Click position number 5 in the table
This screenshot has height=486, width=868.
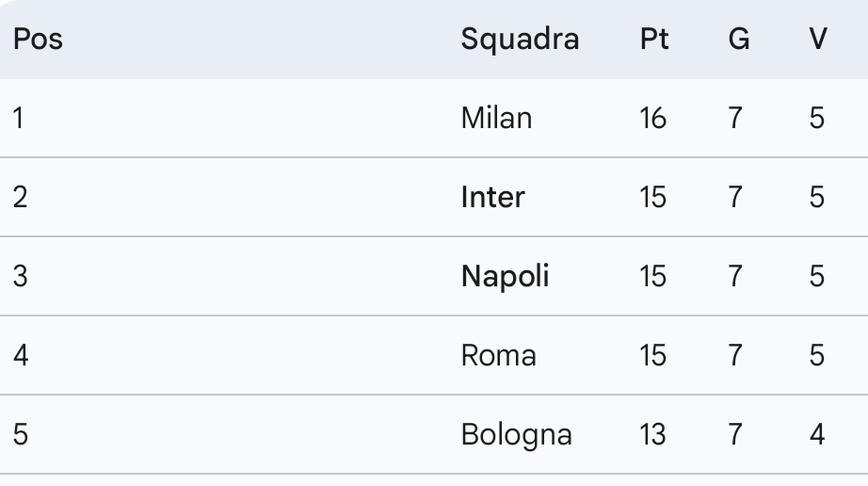click(x=20, y=434)
